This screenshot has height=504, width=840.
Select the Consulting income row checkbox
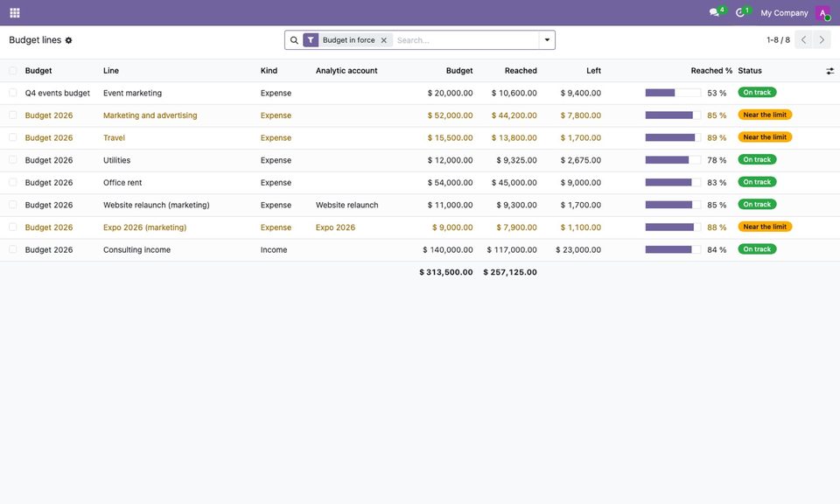[13, 249]
